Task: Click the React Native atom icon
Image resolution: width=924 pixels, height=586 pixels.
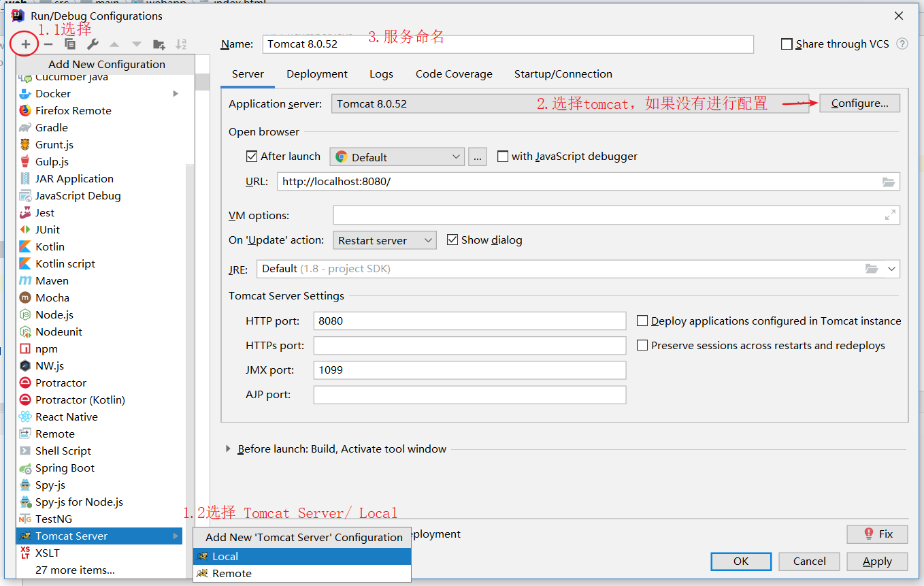Action: (25, 417)
